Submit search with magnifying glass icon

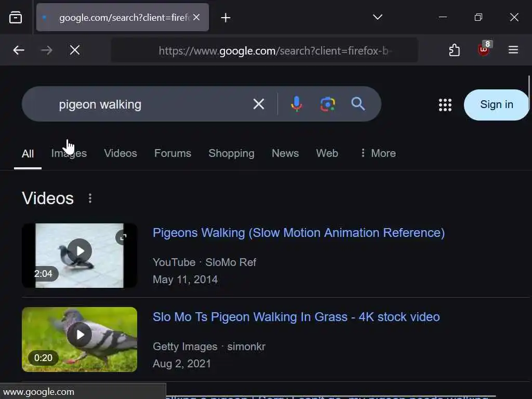(358, 103)
